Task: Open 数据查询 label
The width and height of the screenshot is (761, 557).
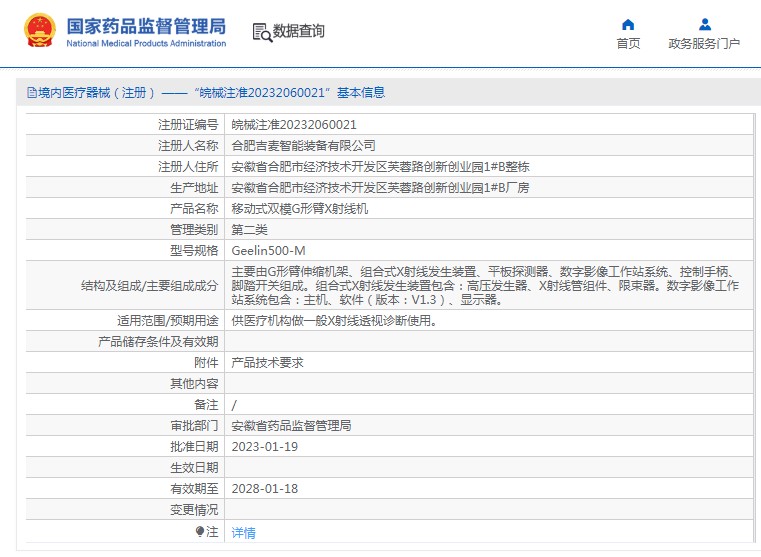Action: click(298, 31)
